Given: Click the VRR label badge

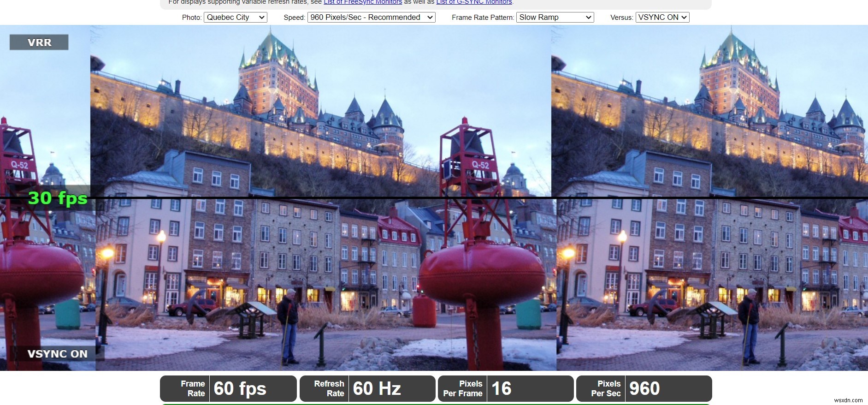Looking at the screenshot, I should 39,42.
